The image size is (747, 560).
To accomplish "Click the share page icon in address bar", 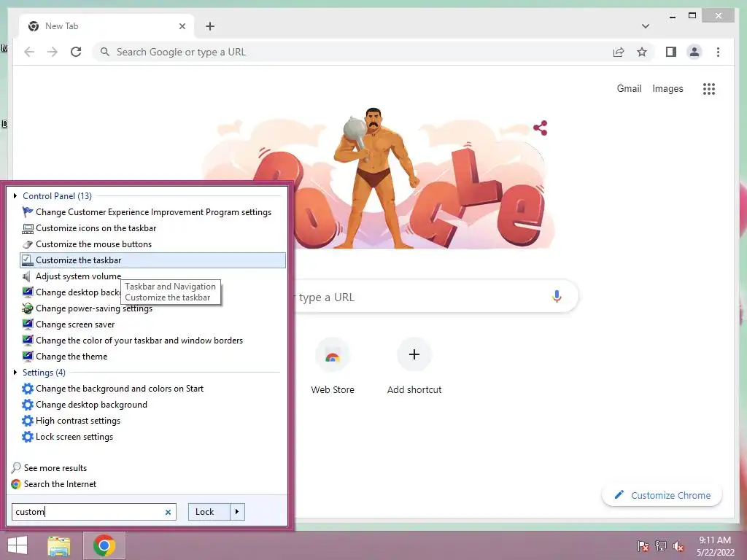I will pos(619,52).
